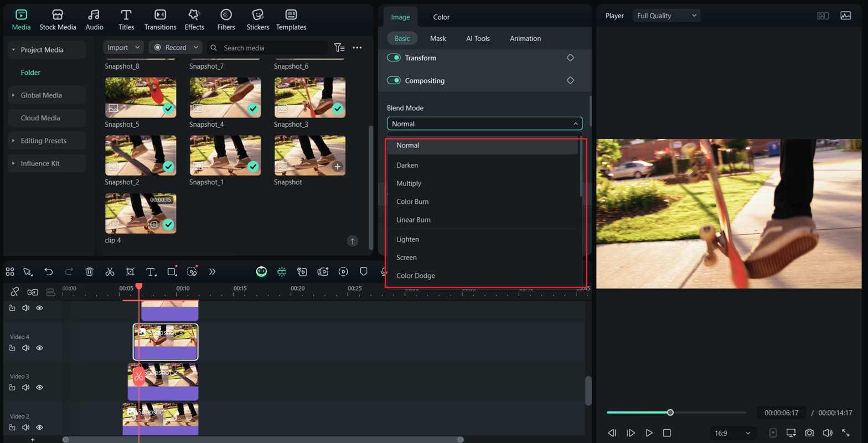Disable the Transform toggle switch
Viewport: 868px width, 443px height.
(x=394, y=58)
